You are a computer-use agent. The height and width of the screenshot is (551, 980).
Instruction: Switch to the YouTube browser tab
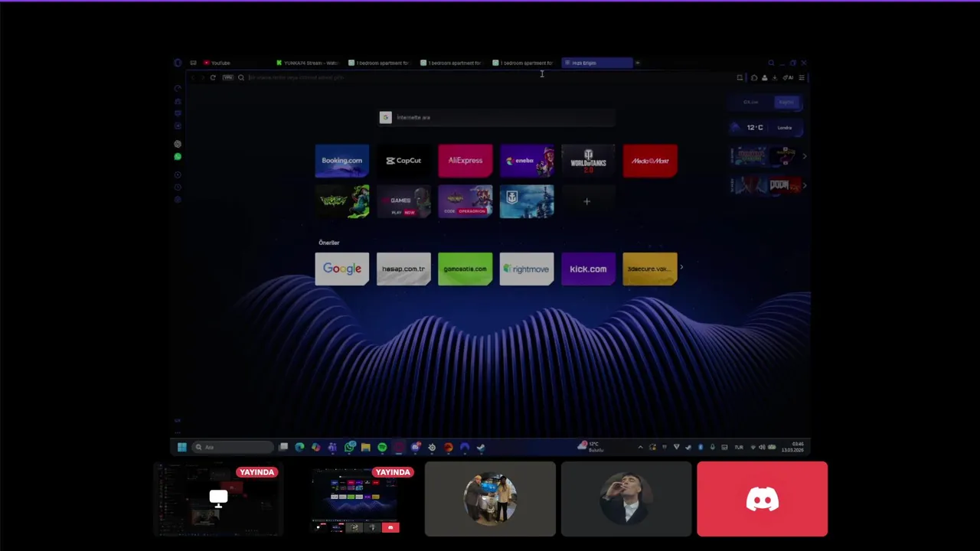234,63
